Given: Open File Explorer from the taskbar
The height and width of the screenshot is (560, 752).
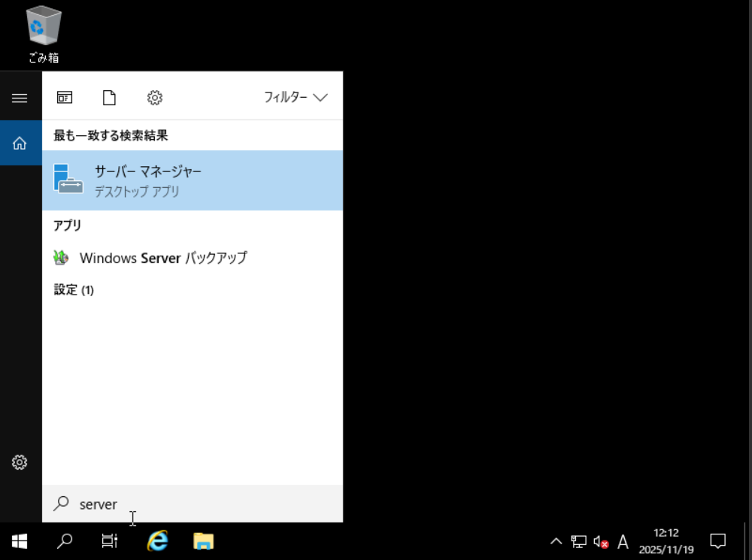Looking at the screenshot, I should [202, 540].
